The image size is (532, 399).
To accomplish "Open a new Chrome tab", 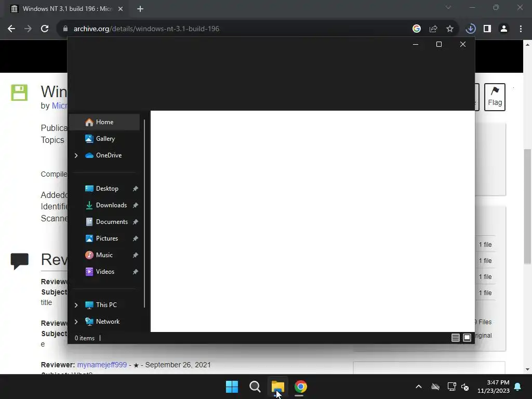I will (x=140, y=9).
